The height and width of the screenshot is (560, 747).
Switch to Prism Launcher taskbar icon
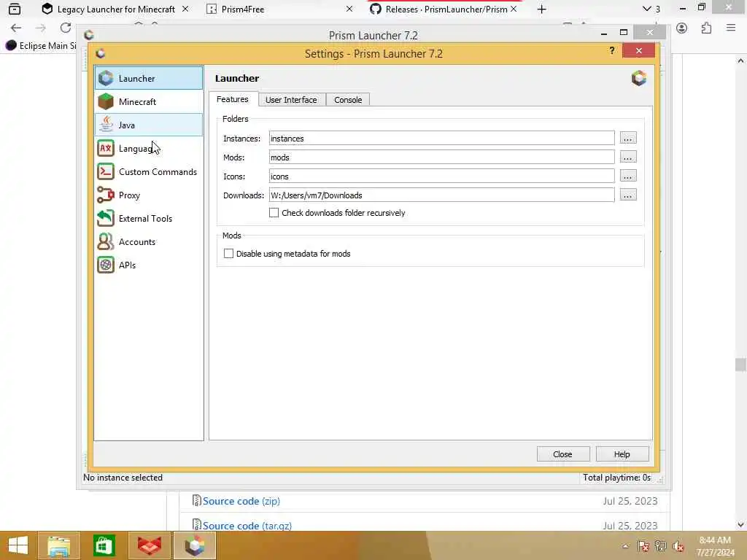(194, 545)
